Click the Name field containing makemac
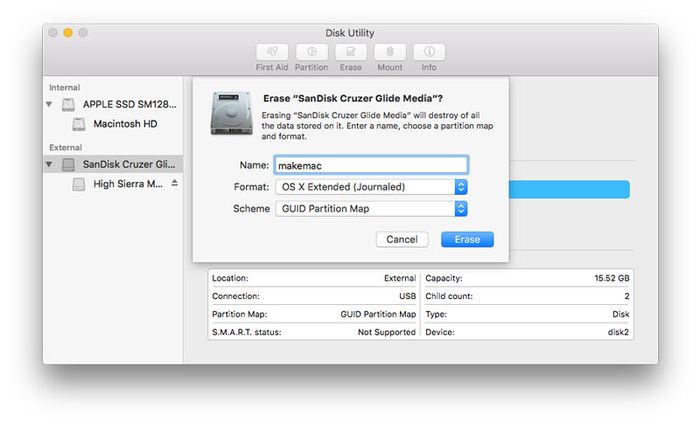Screen dimensions: 700x424 (371, 165)
